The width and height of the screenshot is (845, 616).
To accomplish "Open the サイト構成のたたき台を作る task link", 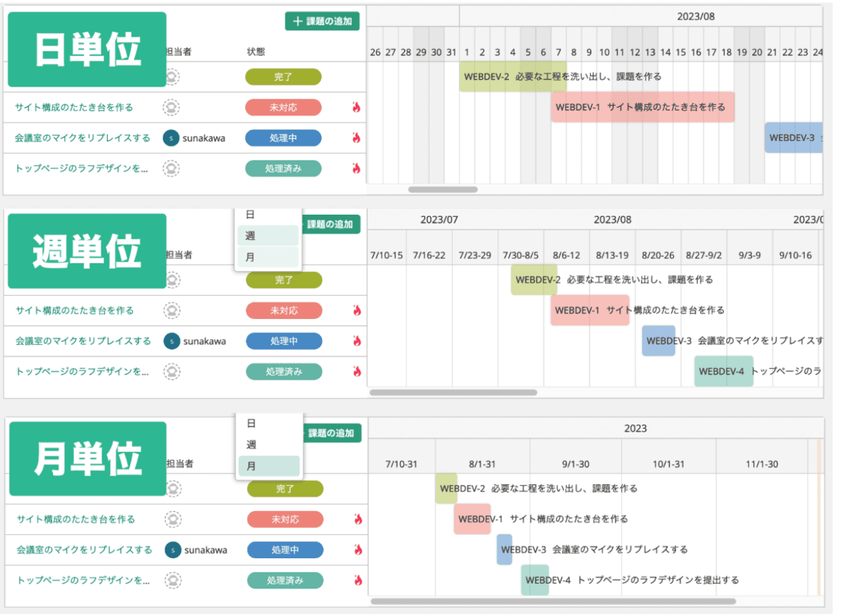I will coord(75,107).
